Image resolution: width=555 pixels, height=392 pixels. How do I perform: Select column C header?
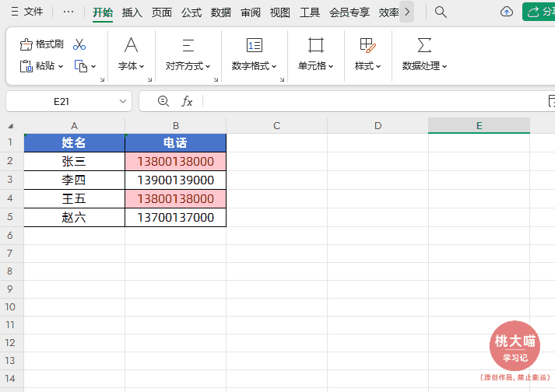(277, 125)
